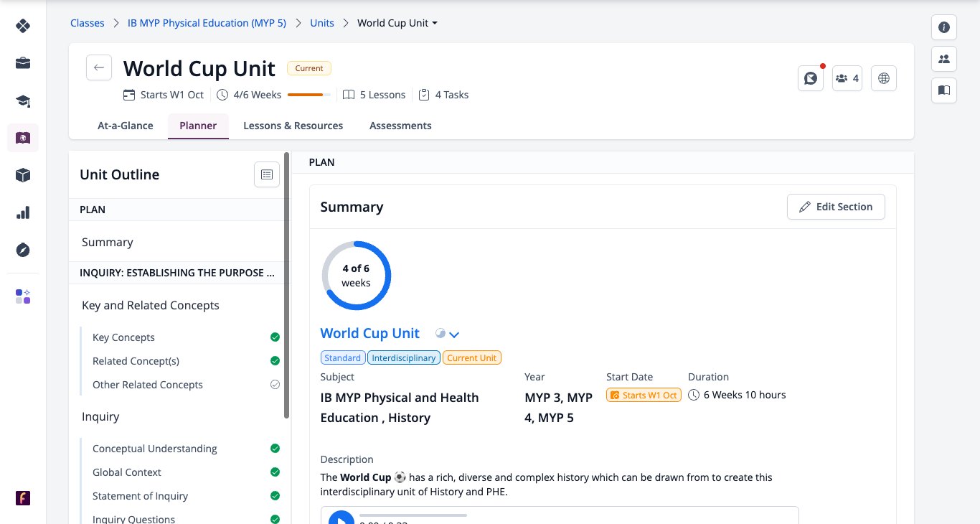Image resolution: width=980 pixels, height=524 pixels.
Task: Open the cube icon in sidebar
Action: 23,175
